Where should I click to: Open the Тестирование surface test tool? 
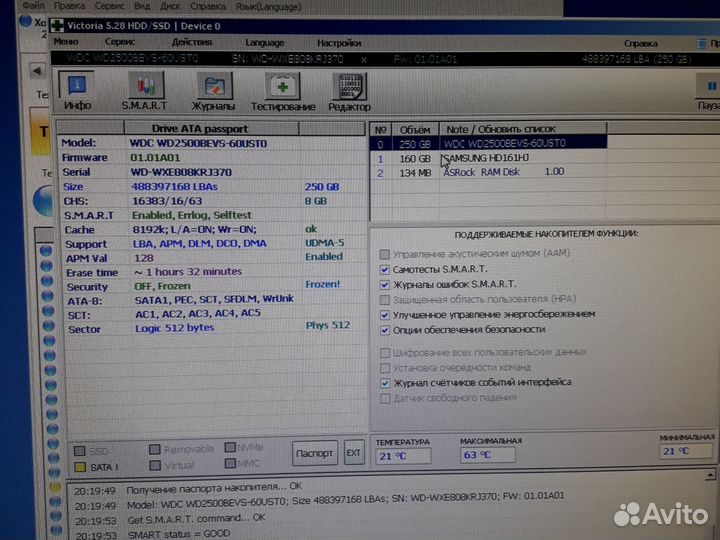click(x=283, y=91)
